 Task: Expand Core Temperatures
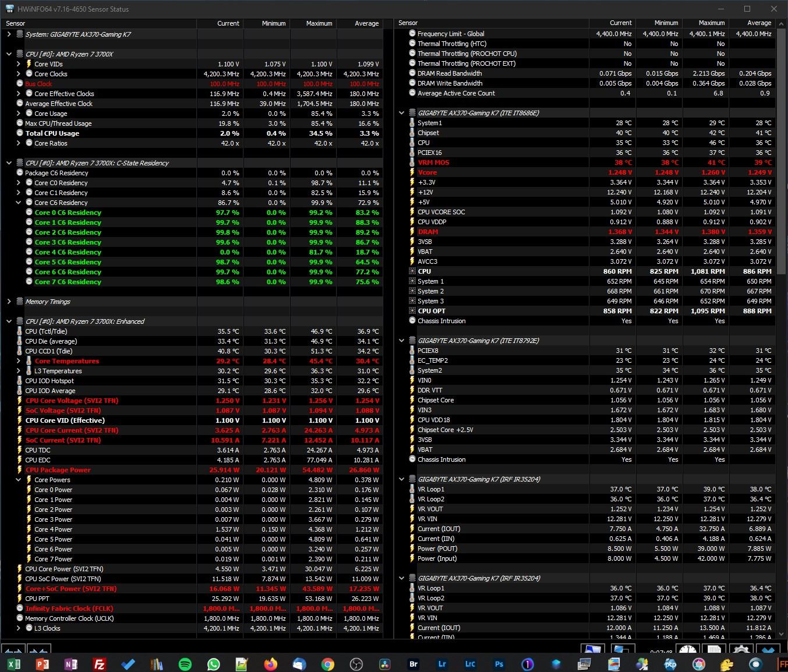tap(18, 361)
